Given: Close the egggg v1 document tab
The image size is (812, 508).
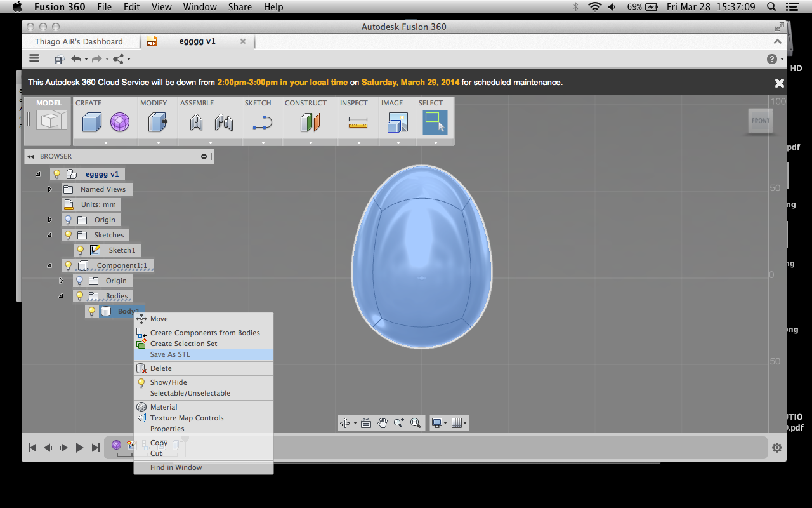Looking at the screenshot, I should point(243,41).
